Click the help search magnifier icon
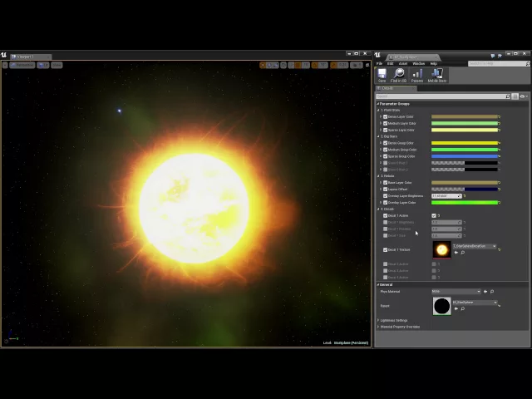Viewport: 532px width, 399px height. [x=528, y=63]
